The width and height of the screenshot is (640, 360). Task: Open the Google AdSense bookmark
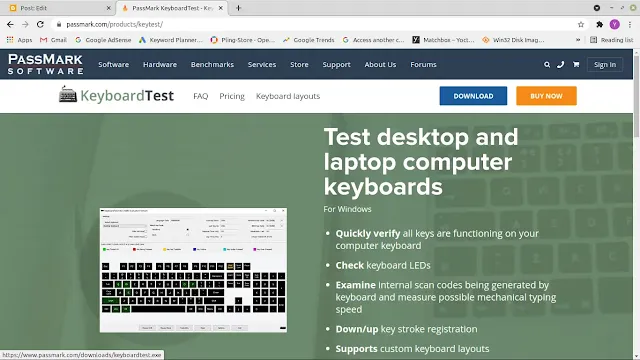103,40
